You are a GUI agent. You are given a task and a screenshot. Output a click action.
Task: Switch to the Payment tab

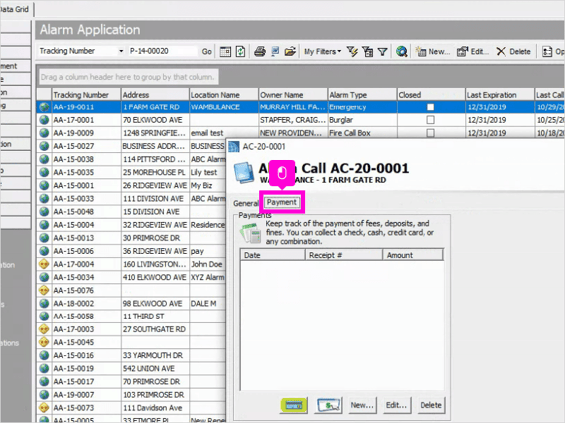tap(282, 202)
